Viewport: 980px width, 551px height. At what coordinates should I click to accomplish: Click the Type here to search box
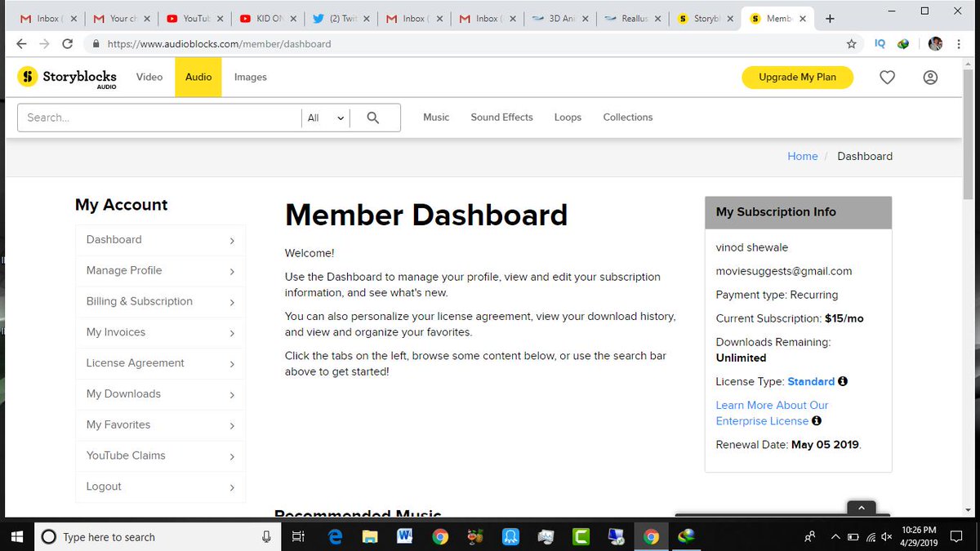pyautogui.click(x=158, y=536)
